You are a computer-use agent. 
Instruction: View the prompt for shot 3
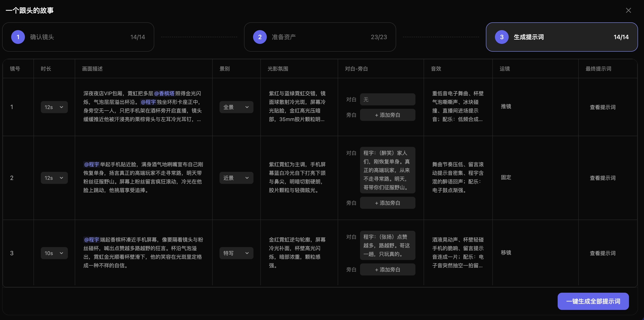[x=603, y=253]
